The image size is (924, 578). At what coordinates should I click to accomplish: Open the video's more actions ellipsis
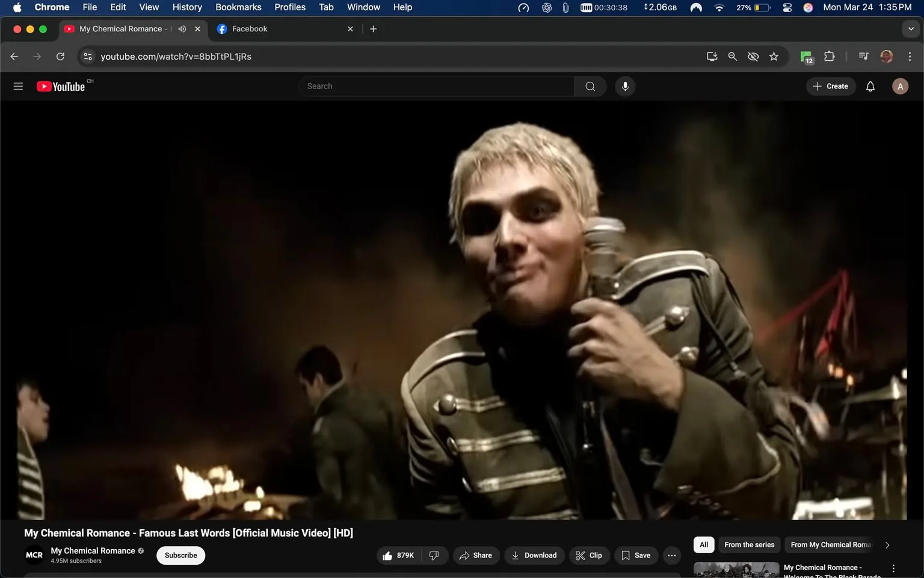[671, 555]
